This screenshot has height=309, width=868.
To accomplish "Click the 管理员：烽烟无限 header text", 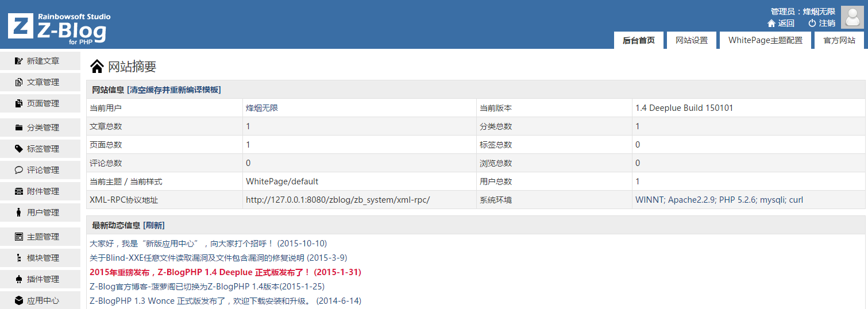I will click(803, 11).
